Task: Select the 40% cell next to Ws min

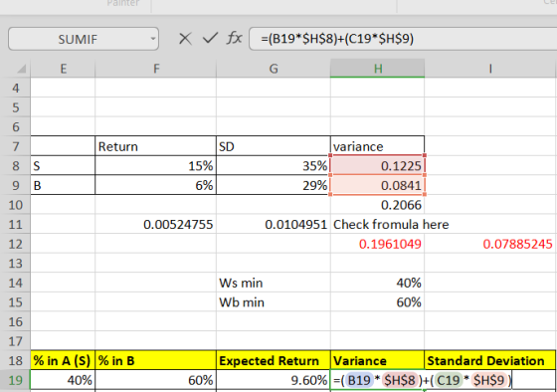Action: 377,283
